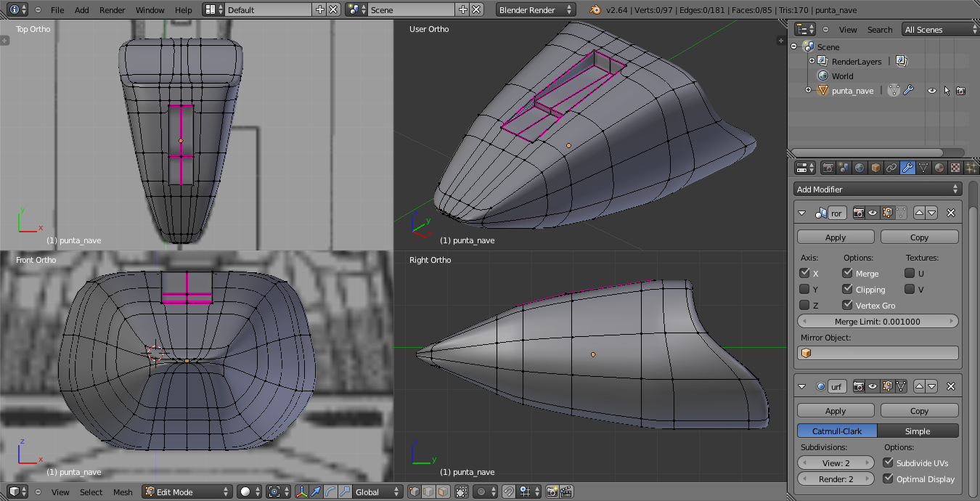The width and height of the screenshot is (980, 501).
Task: Open the Modifiers wrench tab
Action: coord(907,168)
